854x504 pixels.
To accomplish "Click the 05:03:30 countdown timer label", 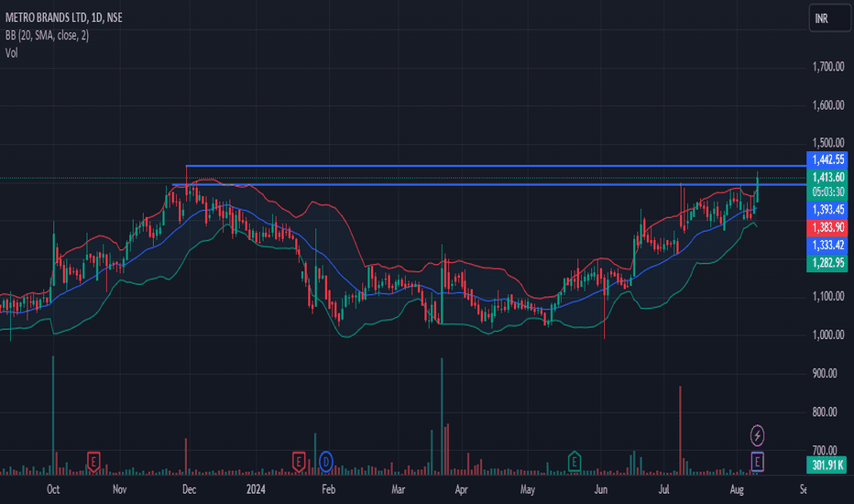I will pos(827,192).
